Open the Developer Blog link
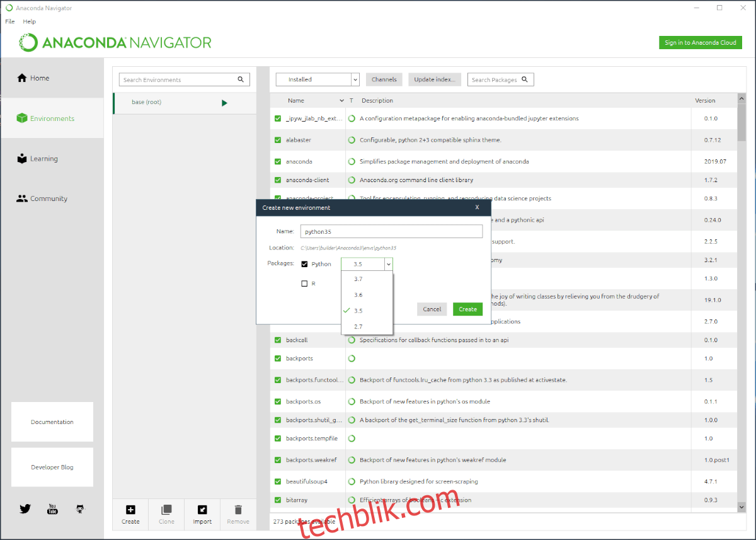The height and width of the screenshot is (540, 756). pos(52,468)
